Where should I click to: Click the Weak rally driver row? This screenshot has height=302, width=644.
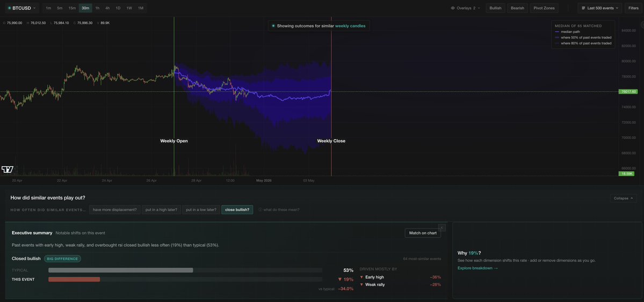click(400, 285)
